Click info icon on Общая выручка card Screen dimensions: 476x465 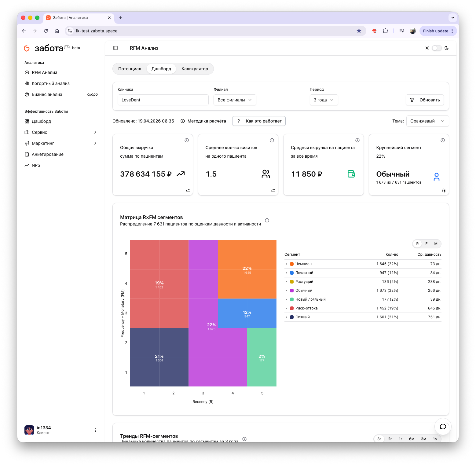click(x=187, y=140)
